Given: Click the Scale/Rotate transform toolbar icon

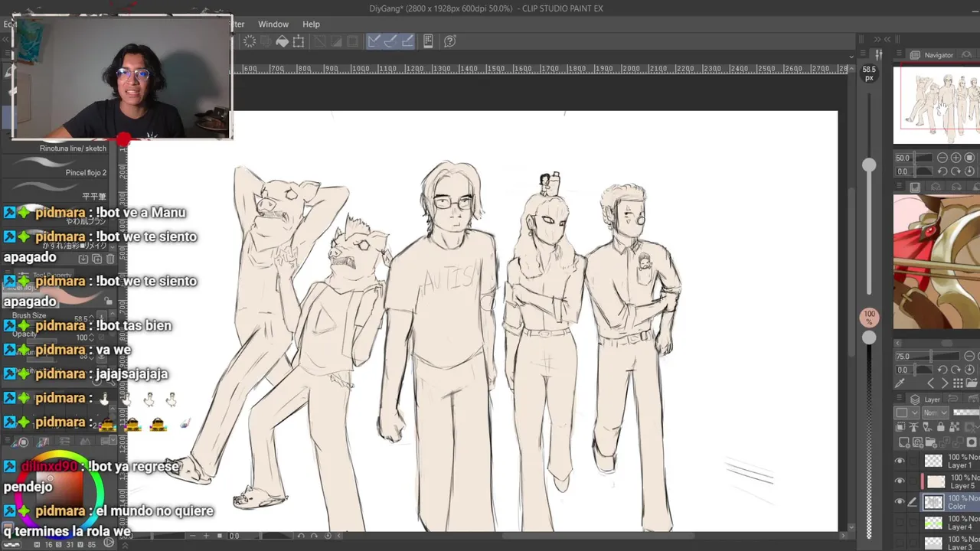Looking at the screenshot, I should click(299, 41).
